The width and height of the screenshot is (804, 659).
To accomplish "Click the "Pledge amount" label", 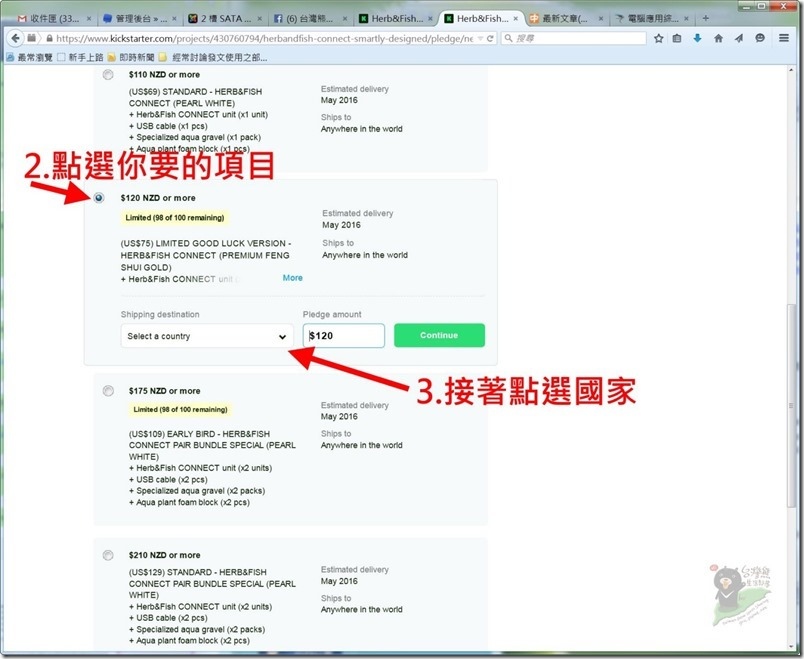I will click(332, 314).
